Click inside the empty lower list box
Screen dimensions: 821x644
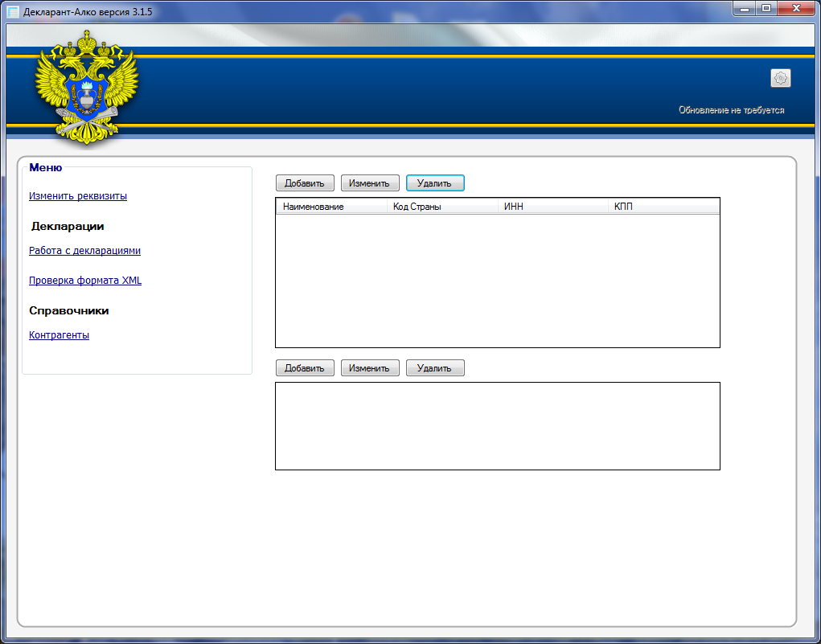tap(497, 426)
